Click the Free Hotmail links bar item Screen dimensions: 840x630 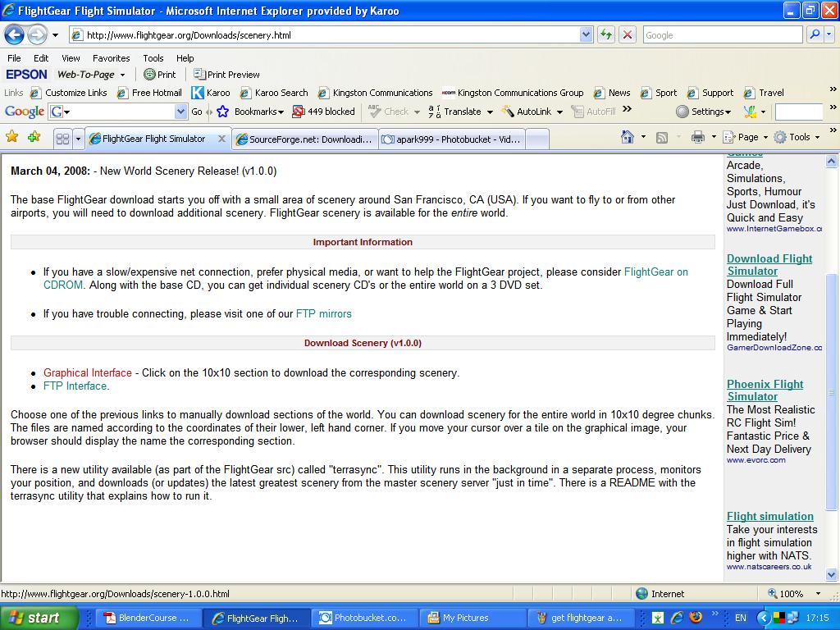click(x=150, y=93)
